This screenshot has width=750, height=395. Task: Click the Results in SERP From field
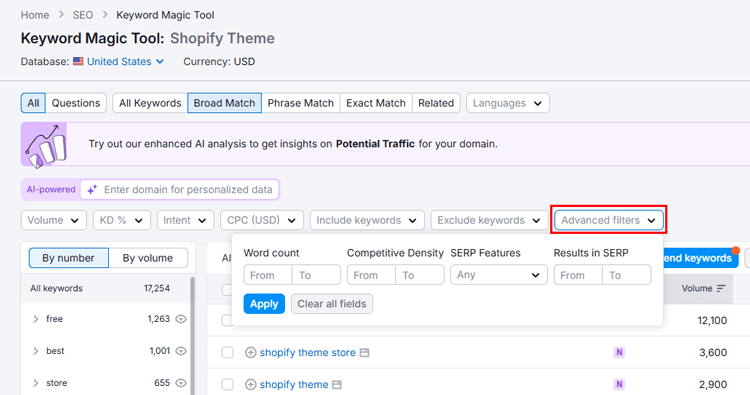coord(578,275)
